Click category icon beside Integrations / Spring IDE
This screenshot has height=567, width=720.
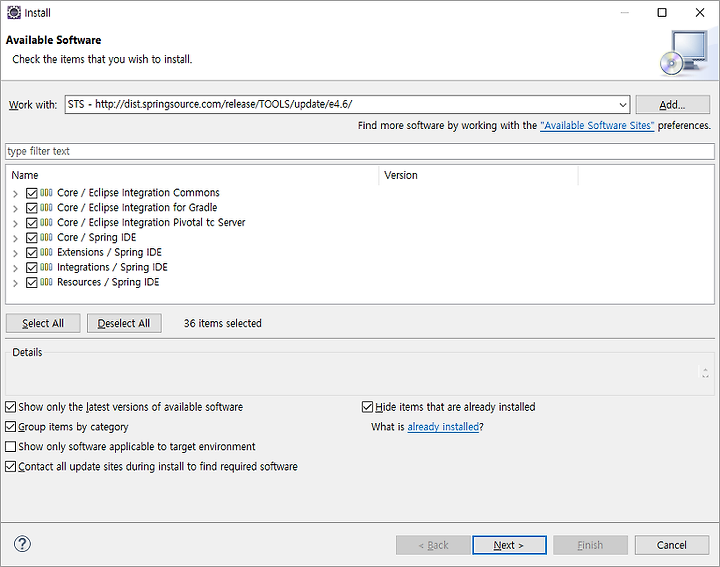[46, 267]
